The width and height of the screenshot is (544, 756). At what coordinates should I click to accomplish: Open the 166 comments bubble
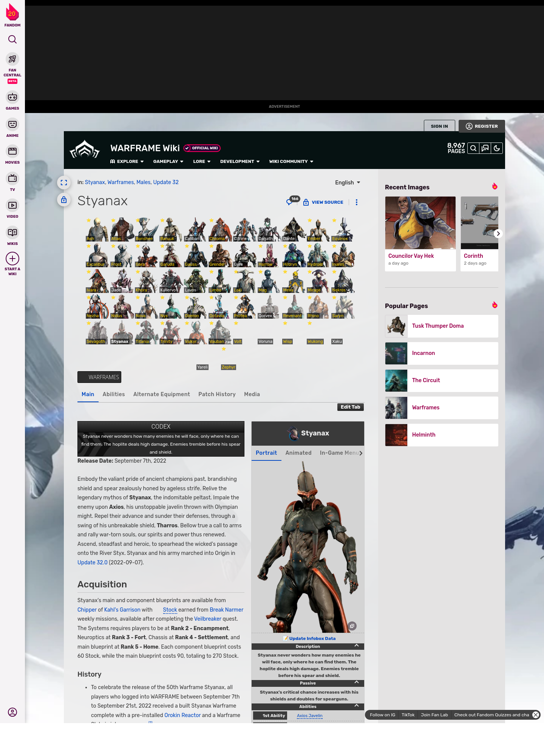coord(293,201)
